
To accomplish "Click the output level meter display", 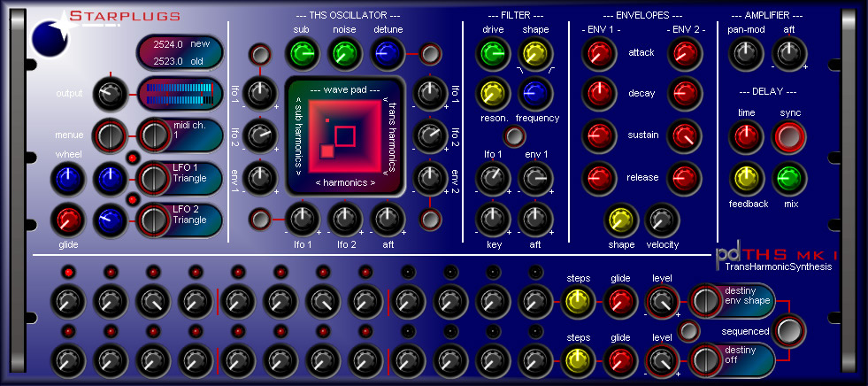I will pos(180,94).
